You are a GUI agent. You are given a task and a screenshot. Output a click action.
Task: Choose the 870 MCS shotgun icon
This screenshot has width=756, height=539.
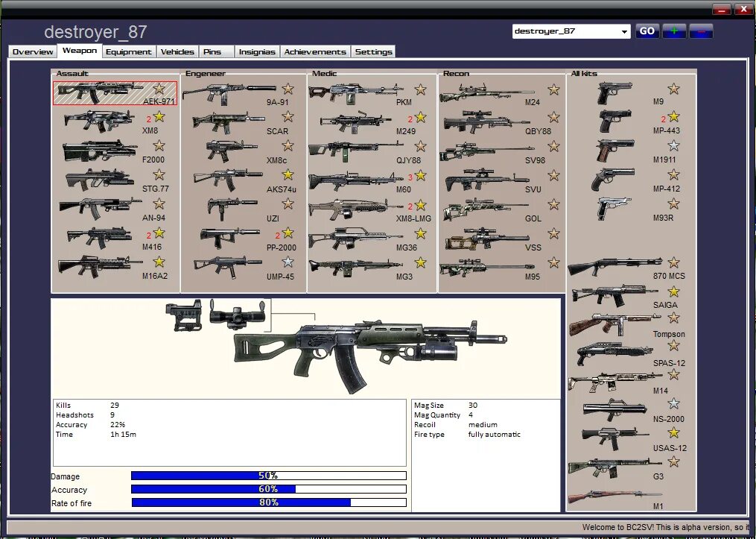pos(614,266)
